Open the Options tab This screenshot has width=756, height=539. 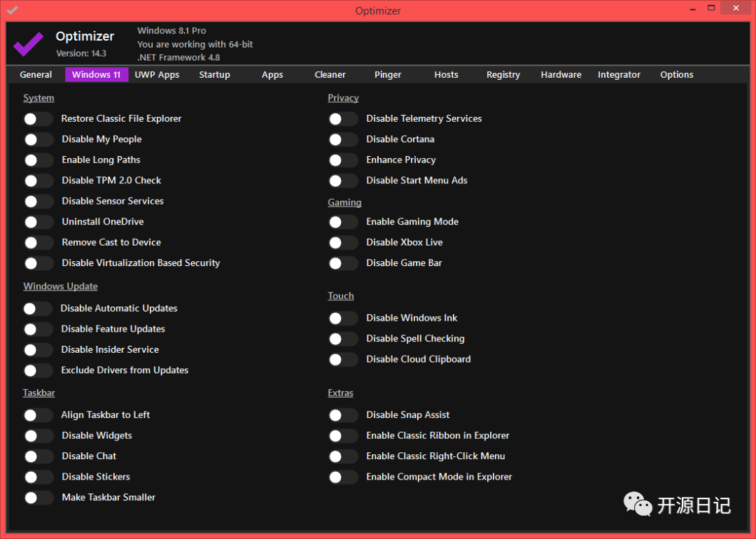point(677,75)
